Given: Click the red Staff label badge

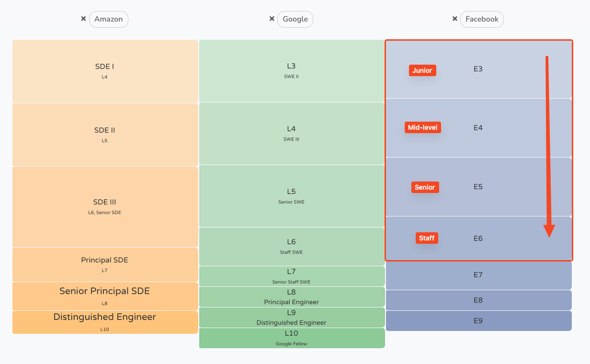Looking at the screenshot, I should click(x=426, y=238).
